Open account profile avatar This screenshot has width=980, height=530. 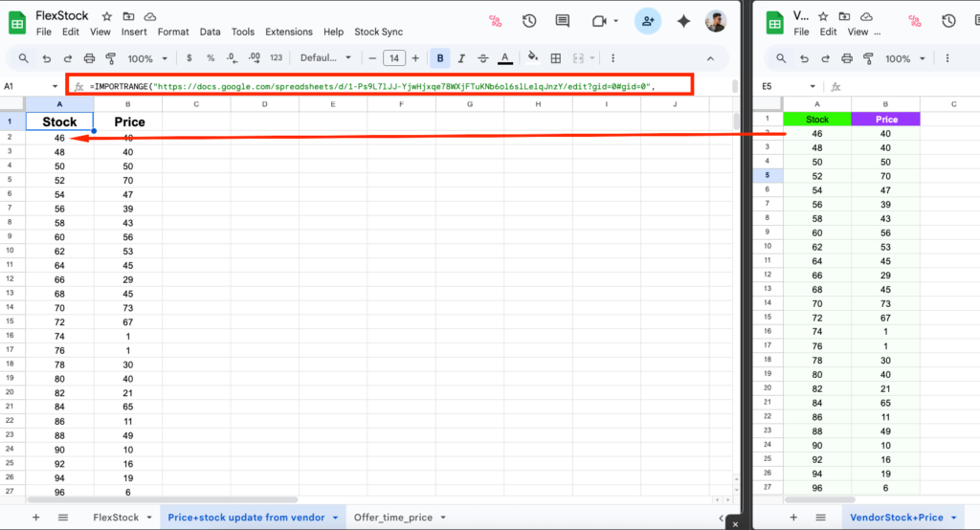(x=716, y=21)
